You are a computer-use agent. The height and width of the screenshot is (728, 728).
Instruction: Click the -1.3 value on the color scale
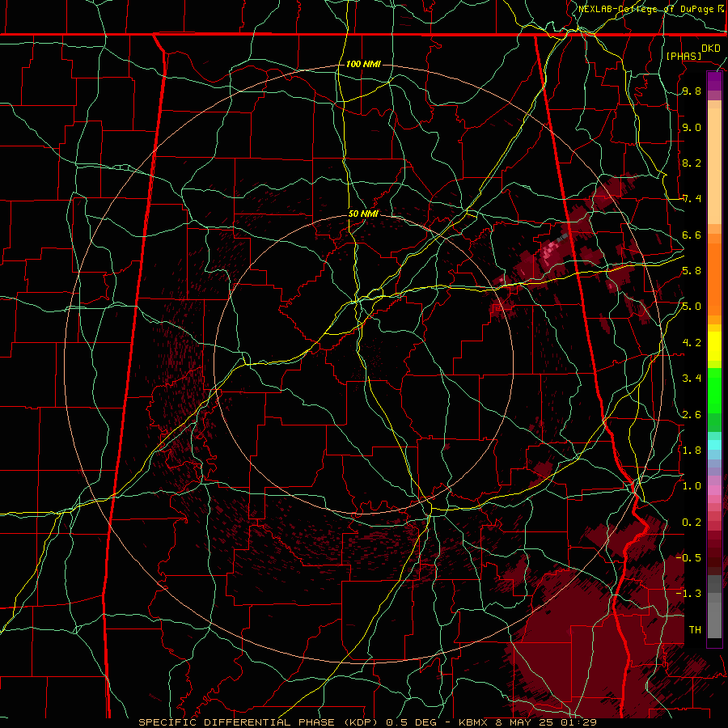pos(689,594)
